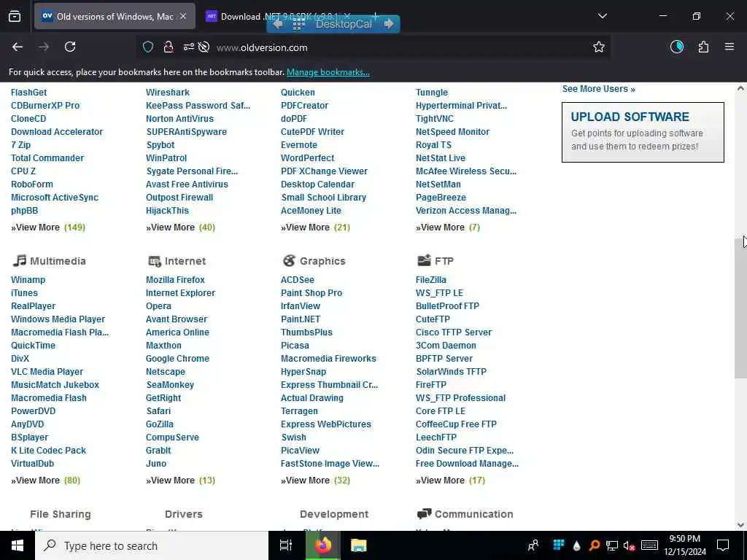
Task: Open File Explorer from the taskbar
Action: [x=359, y=545]
